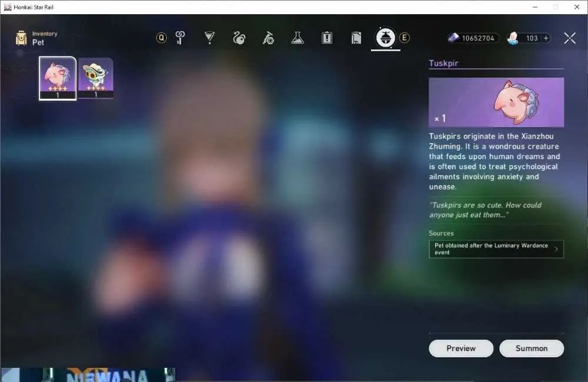The width and height of the screenshot is (588, 382).
Task: Switch to the clipboard missions tab
Action: tap(327, 38)
